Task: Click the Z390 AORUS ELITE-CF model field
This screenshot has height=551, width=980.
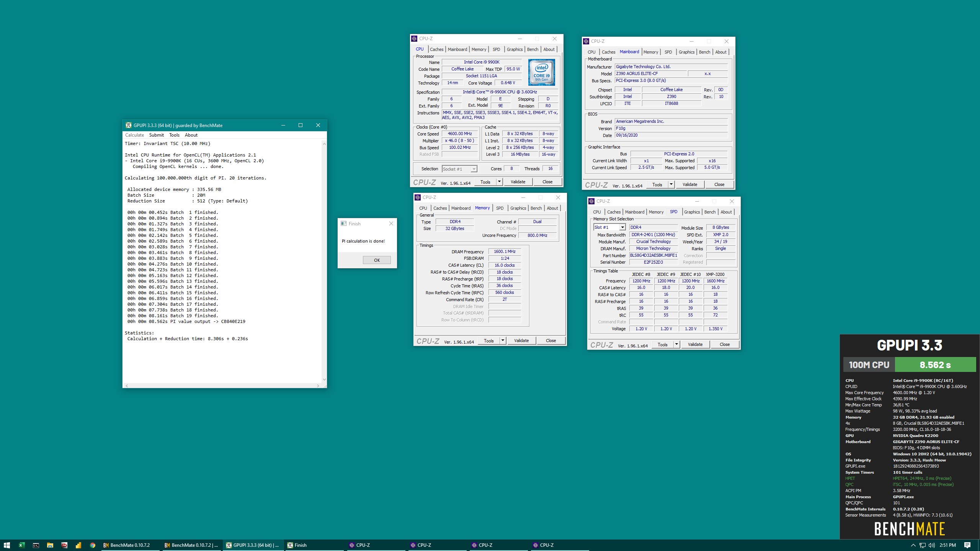Action: [x=650, y=73]
